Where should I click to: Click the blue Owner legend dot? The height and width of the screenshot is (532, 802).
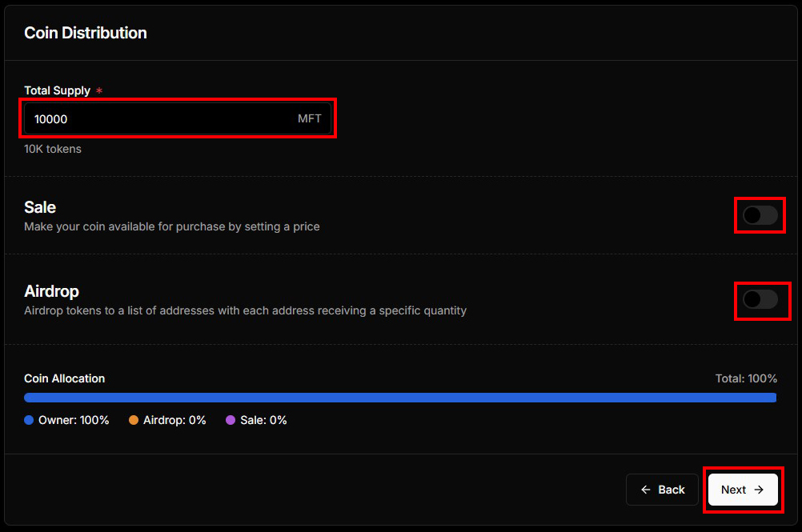29,420
